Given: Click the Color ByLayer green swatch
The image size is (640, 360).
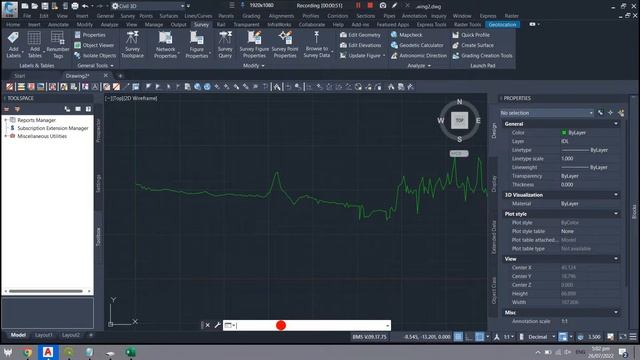Looking at the screenshot, I should click(x=564, y=133).
